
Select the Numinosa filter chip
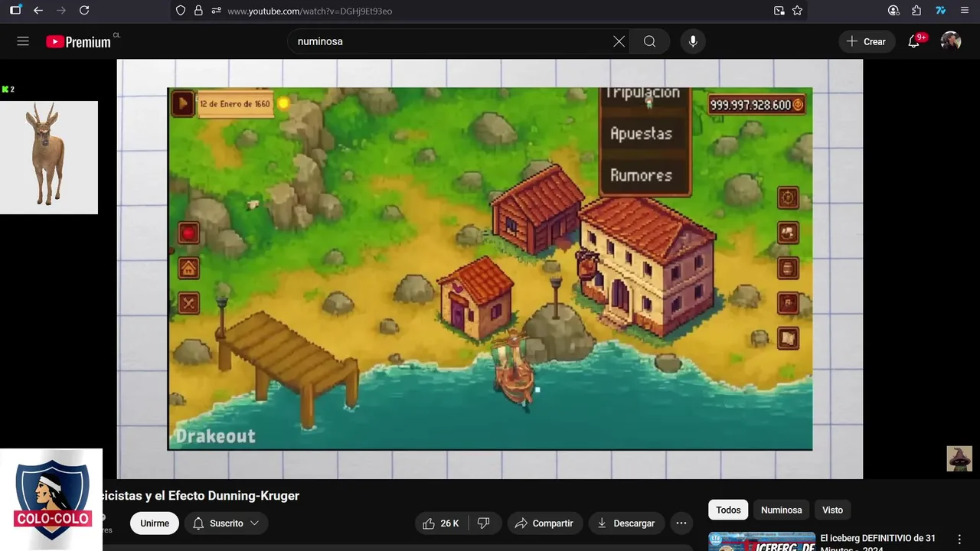coord(781,510)
